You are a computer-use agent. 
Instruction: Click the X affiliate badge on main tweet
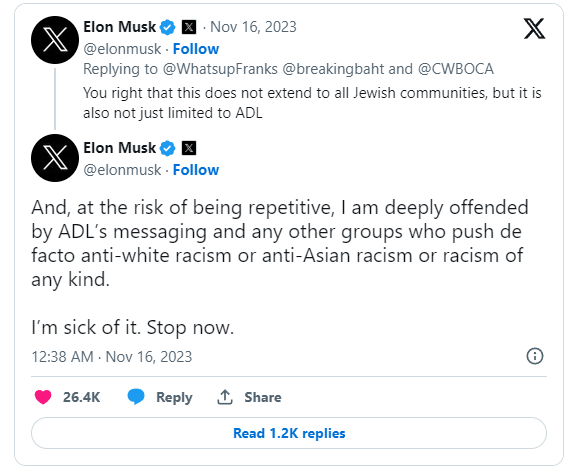(x=189, y=148)
